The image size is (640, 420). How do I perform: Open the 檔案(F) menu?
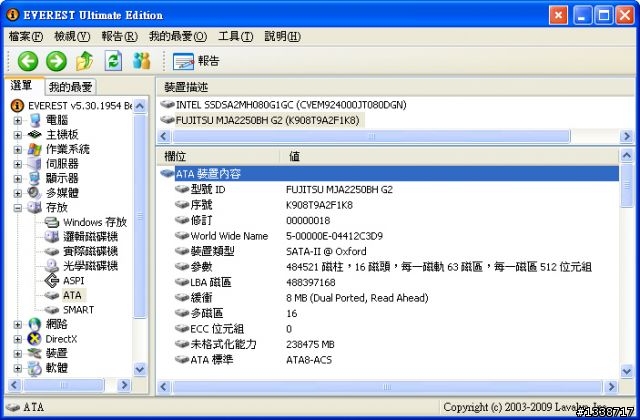click(25, 36)
